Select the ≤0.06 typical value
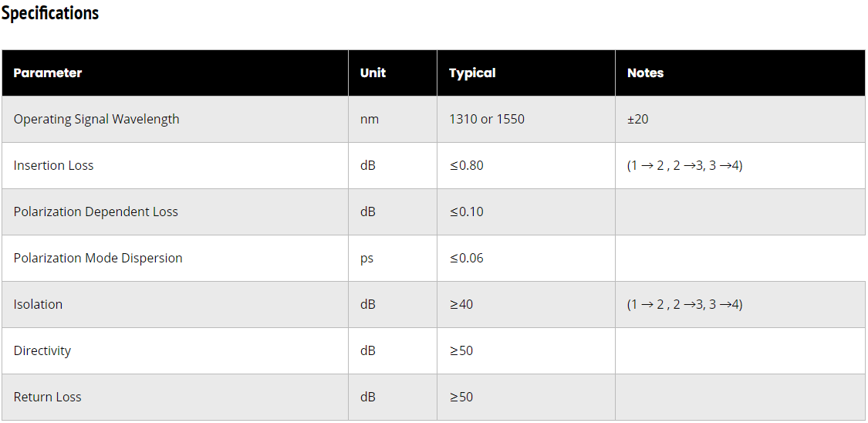 466,259
